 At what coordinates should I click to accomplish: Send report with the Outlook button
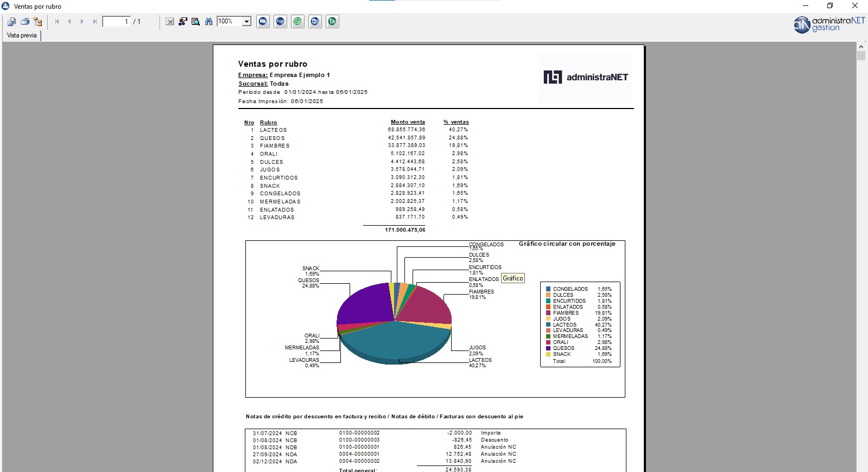click(315, 22)
